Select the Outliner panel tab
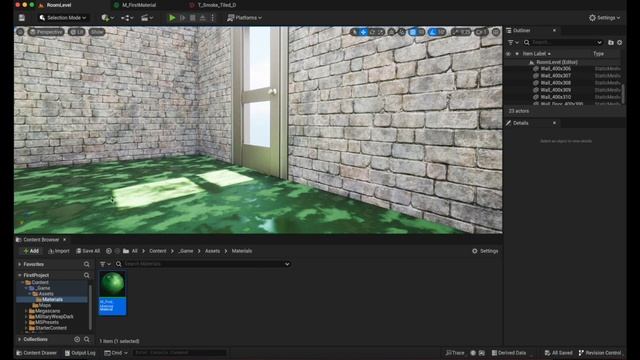The image size is (640, 360). point(521,31)
